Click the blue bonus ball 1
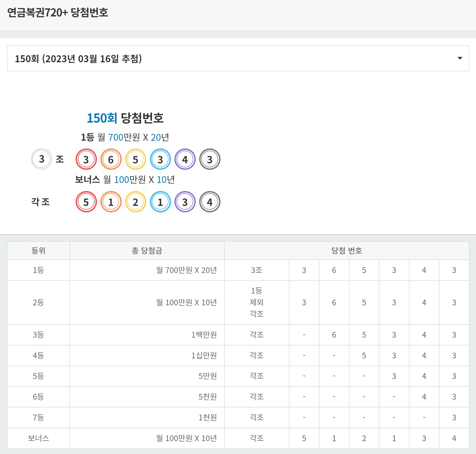 160,202
